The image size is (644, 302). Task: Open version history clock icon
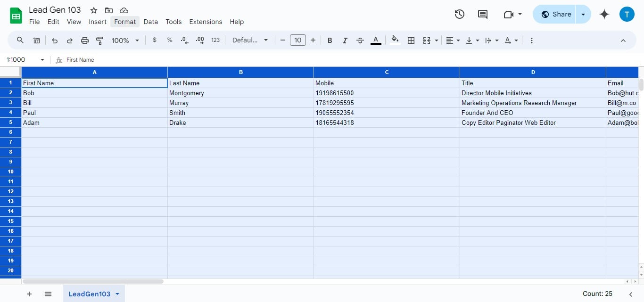(459, 14)
